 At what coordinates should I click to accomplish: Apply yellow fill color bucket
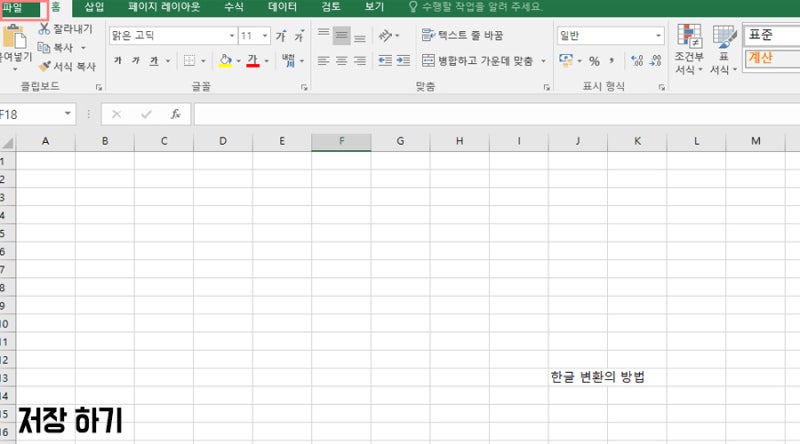click(225, 61)
